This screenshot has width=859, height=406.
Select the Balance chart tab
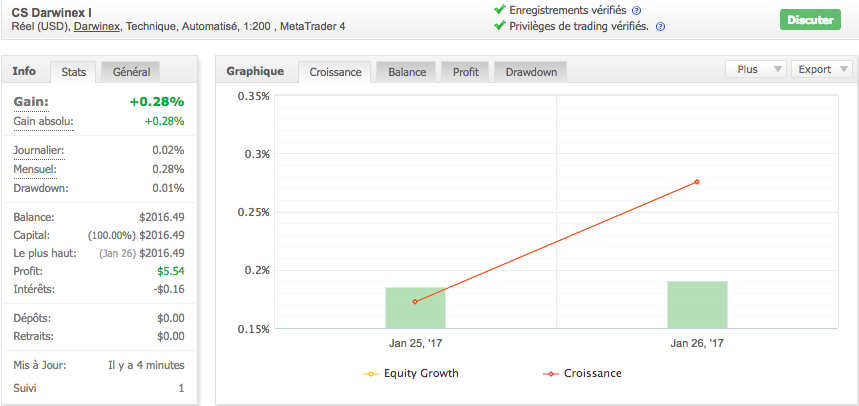[x=407, y=72]
